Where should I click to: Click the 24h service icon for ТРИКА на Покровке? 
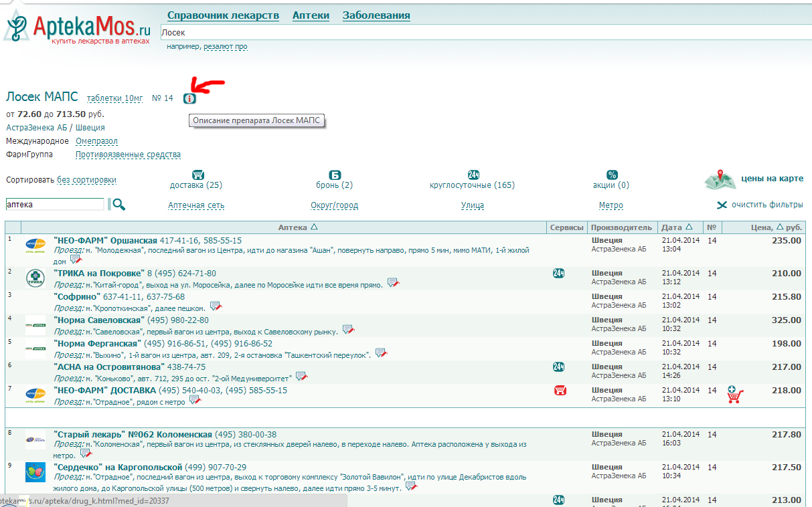click(x=559, y=273)
